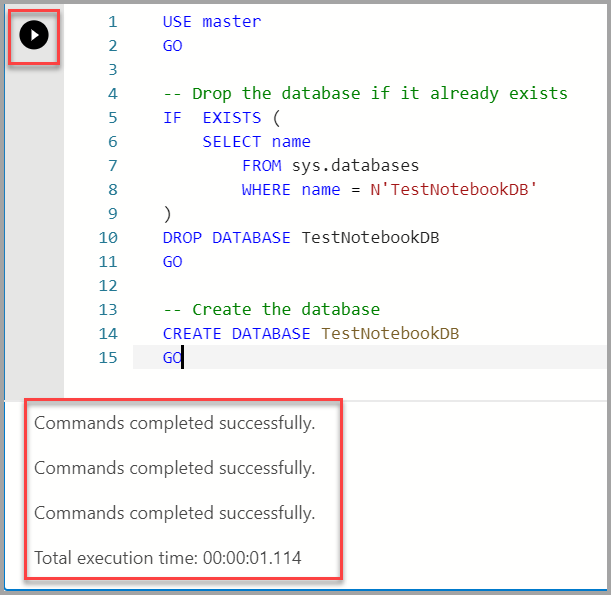This screenshot has height=595, width=611.
Task: Click the 'Total execution time' output line
Action: pyautogui.click(x=167, y=558)
